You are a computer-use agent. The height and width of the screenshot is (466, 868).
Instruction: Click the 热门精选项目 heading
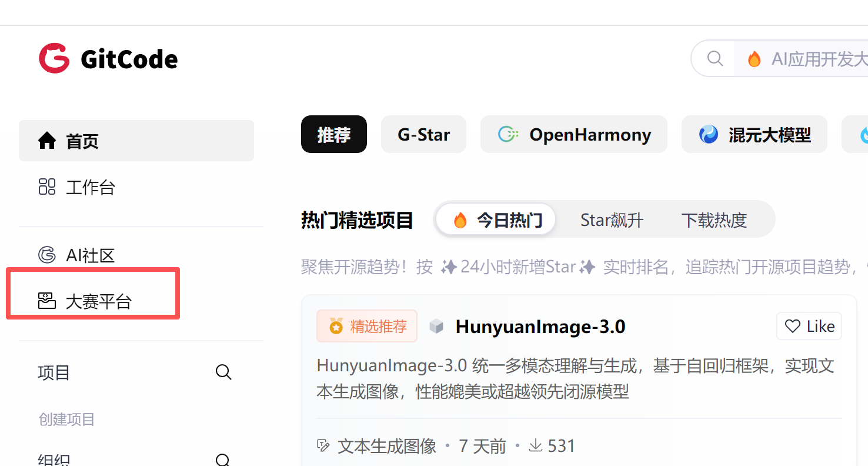[357, 220]
